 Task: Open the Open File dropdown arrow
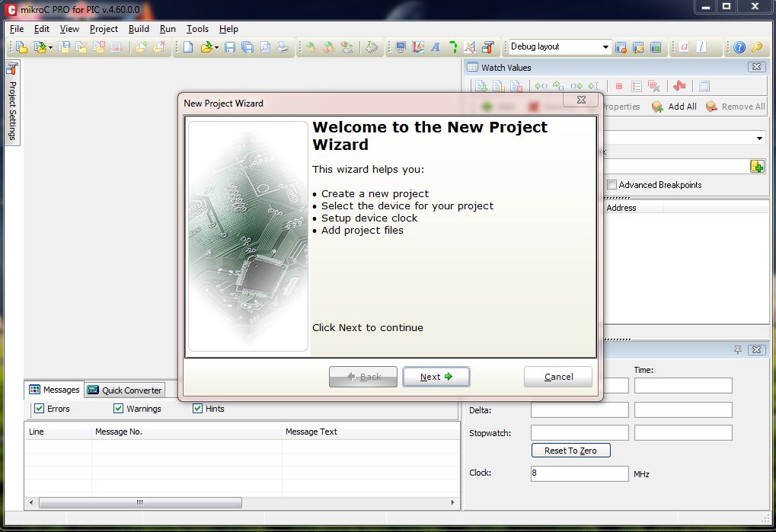(x=216, y=46)
